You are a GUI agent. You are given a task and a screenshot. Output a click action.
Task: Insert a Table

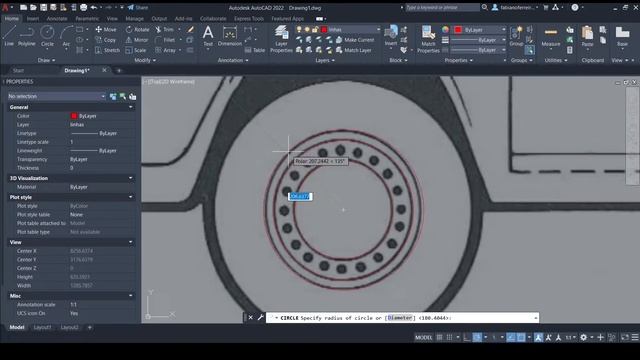255,50
